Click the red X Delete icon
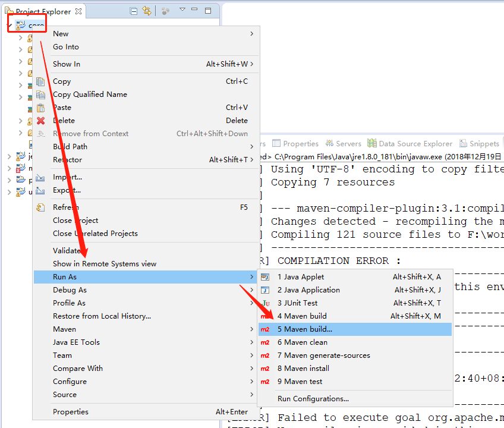 pyautogui.click(x=39, y=120)
